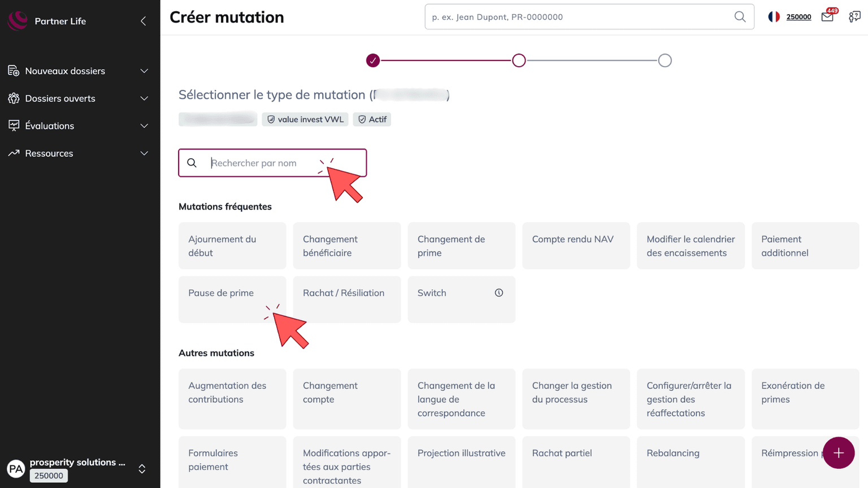Image resolution: width=868 pixels, height=488 pixels.
Task: Choose the Rachat / Résiliation mutation
Action: coord(346,299)
